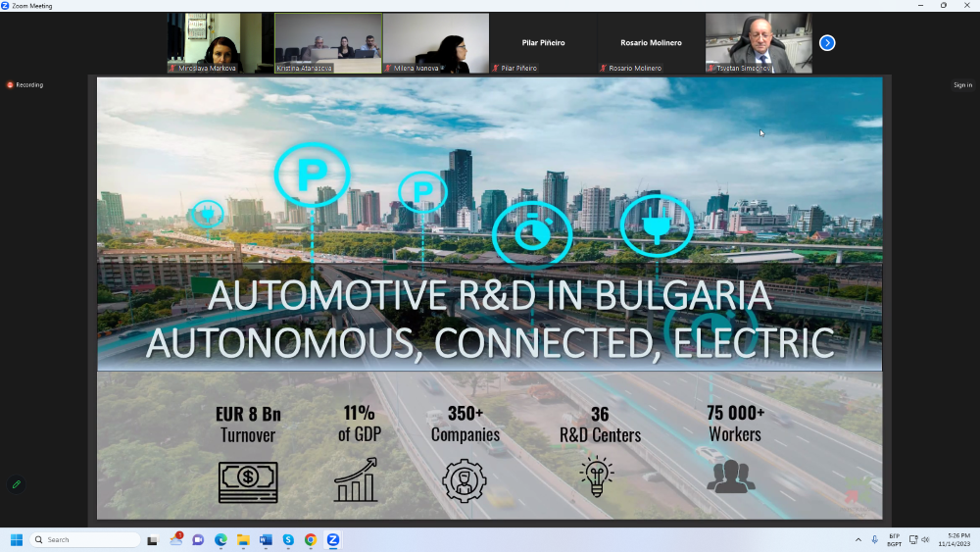Image resolution: width=980 pixels, height=552 pixels.
Task: Click '75 000+ Workers' text on slide
Action: pos(736,424)
